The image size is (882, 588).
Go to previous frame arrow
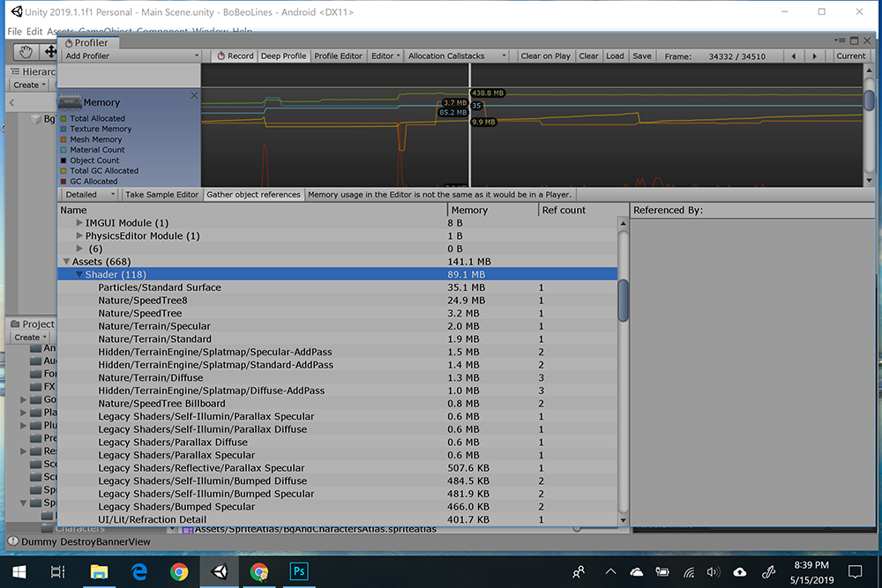794,56
